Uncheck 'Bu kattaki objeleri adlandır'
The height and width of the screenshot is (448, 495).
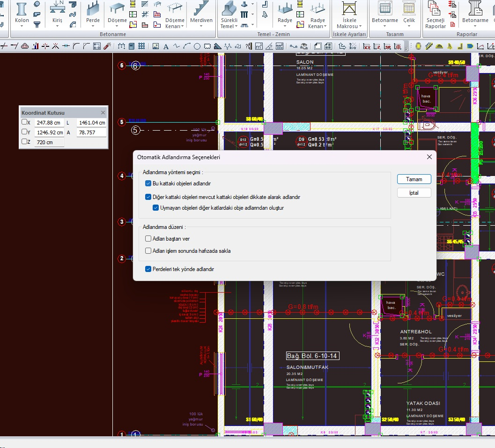point(148,184)
